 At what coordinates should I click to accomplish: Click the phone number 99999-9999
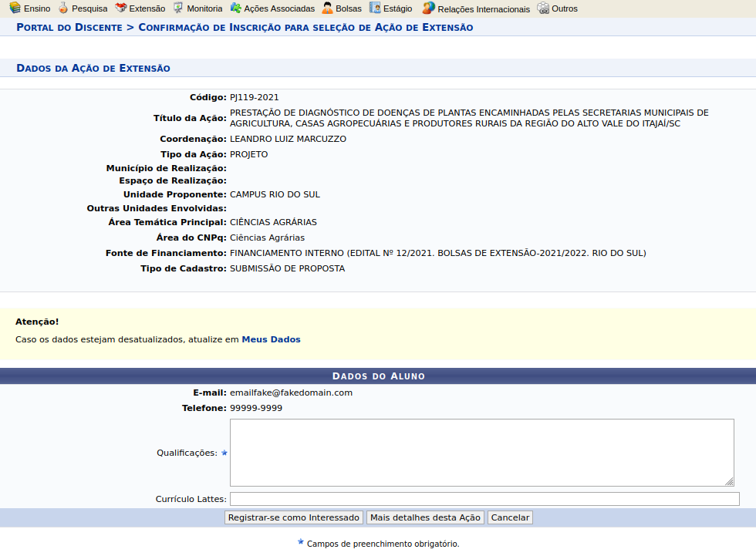pyautogui.click(x=256, y=408)
